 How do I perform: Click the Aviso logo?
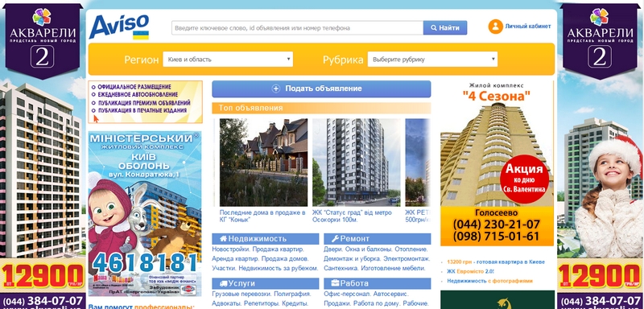pos(119,27)
